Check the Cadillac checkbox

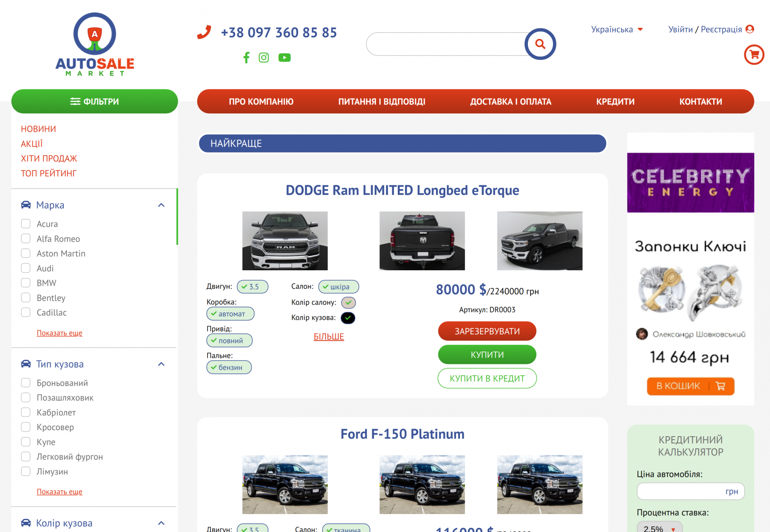[x=26, y=312]
